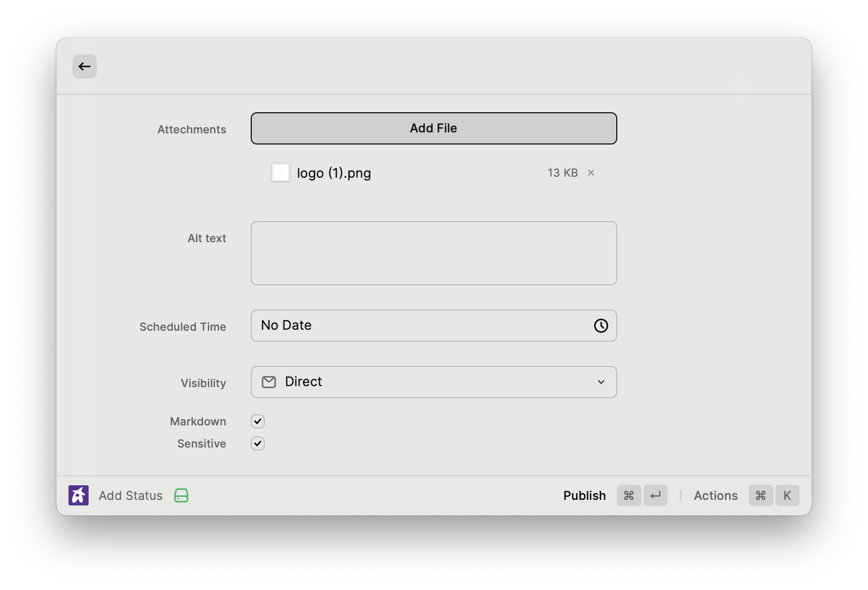
Task: Click the Markdown label text
Action: point(198,421)
